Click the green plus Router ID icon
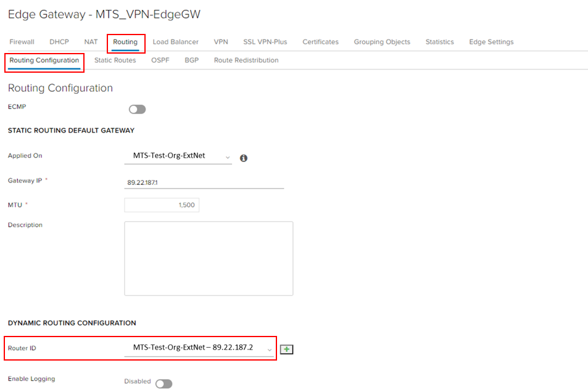Screen dimensions: 588x392 [286, 349]
